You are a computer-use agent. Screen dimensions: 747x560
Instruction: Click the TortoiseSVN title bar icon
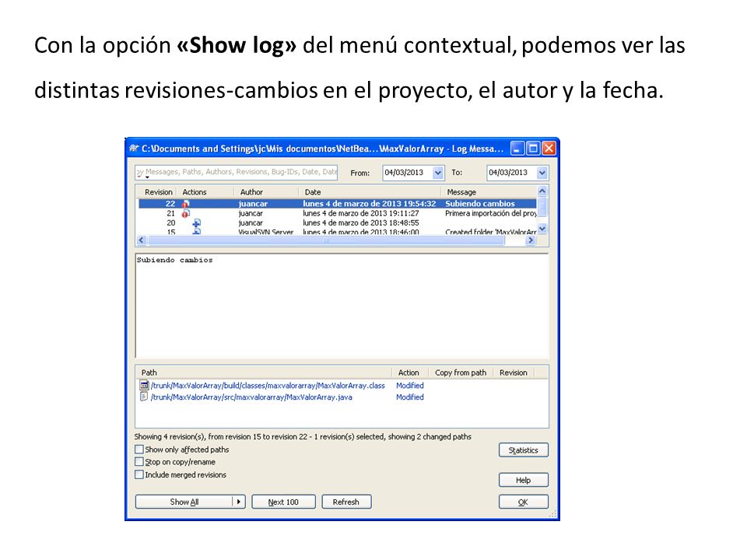pos(134,149)
